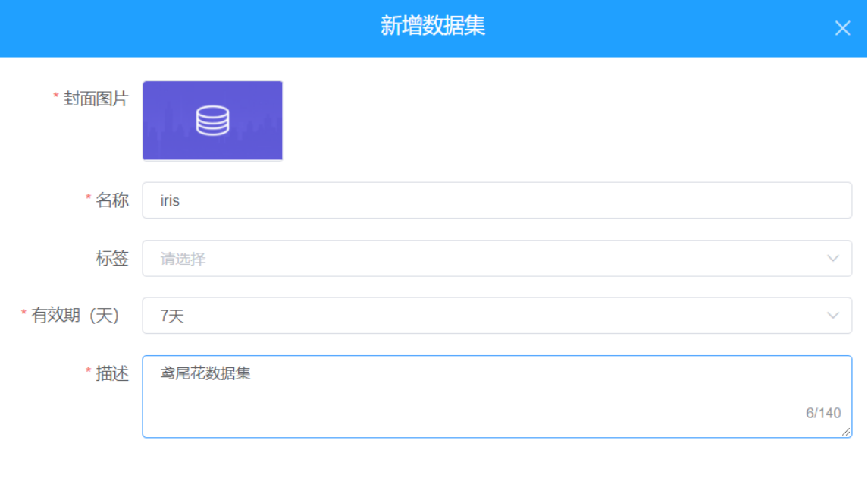This screenshot has height=494, width=868.
Task: Click the 标签 field label
Action: click(112, 259)
